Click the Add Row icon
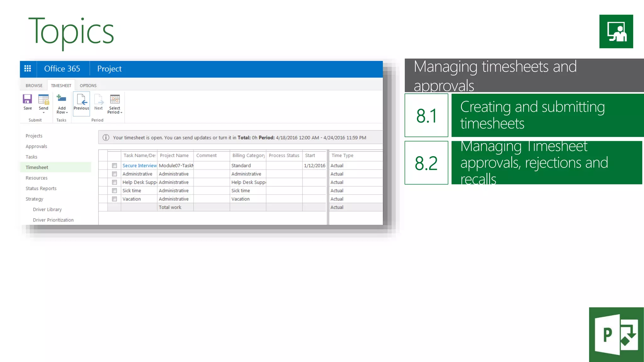 (61, 98)
